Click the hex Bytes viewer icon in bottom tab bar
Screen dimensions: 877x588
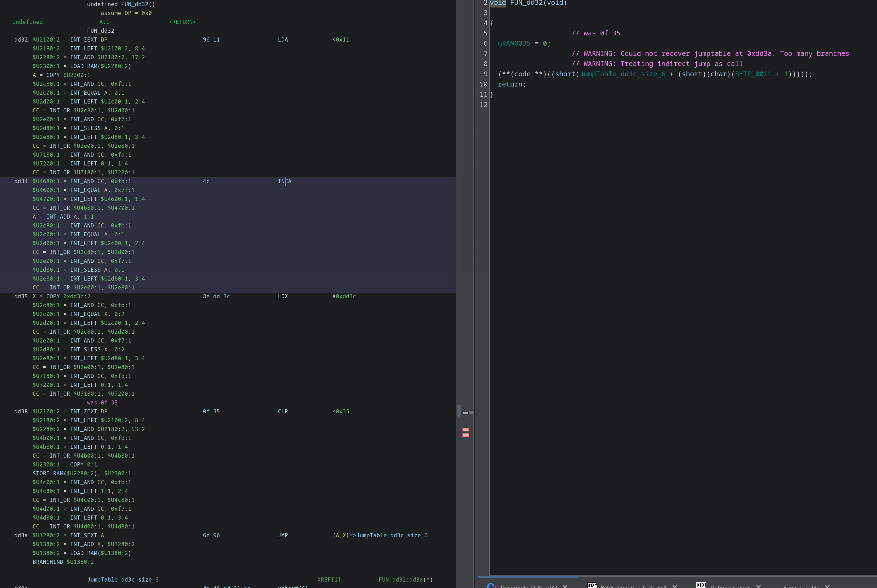[x=592, y=585]
